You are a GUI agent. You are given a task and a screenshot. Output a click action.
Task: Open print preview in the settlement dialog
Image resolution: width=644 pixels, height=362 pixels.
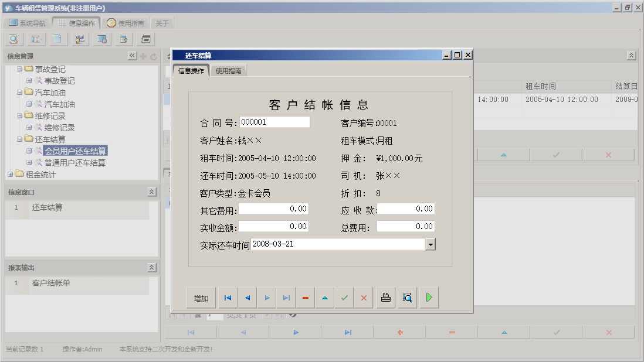[x=406, y=298]
